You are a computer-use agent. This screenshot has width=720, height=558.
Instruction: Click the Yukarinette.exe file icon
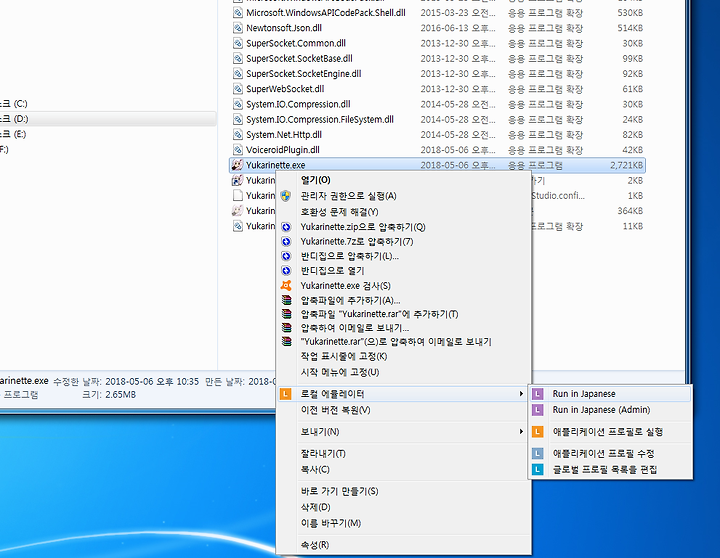point(237,165)
